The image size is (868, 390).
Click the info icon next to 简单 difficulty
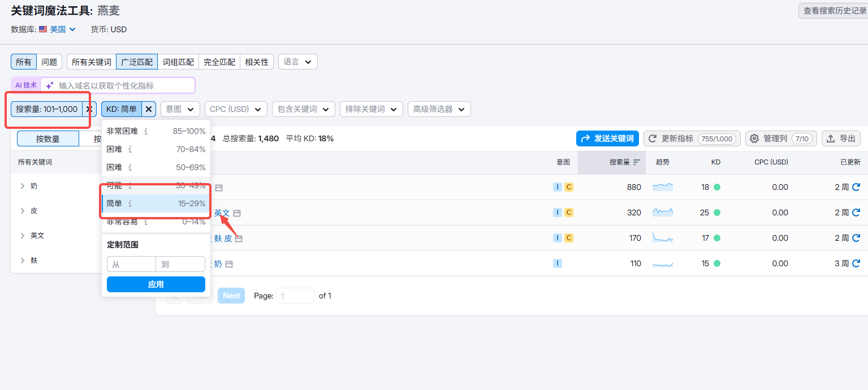(131, 204)
